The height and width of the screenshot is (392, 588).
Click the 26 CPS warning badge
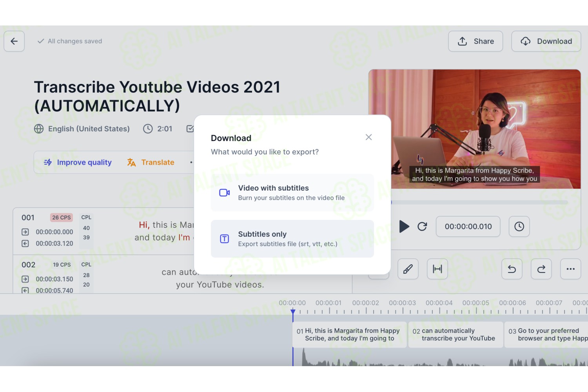pos(62,218)
